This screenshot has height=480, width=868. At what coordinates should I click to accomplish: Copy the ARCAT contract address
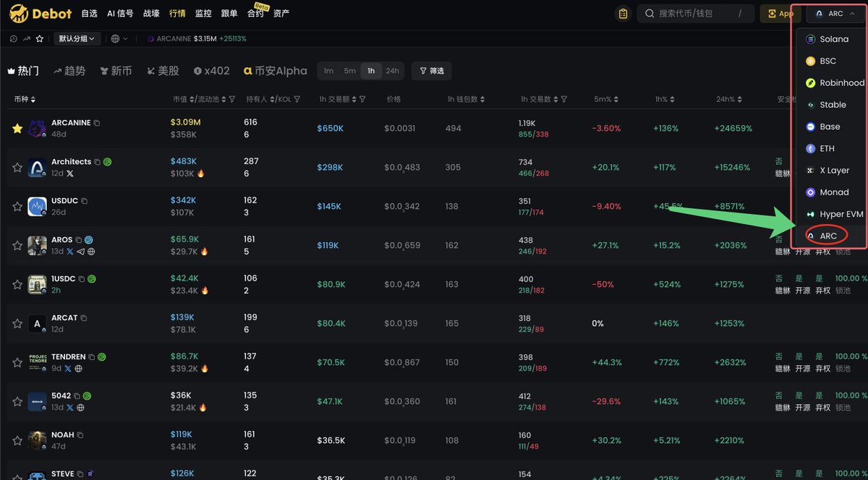(84, 318)
